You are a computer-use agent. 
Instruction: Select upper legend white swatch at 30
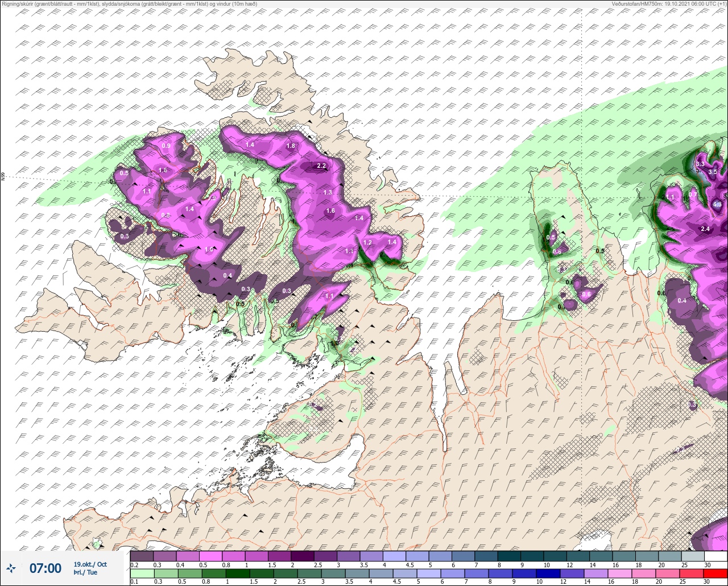point(715,556)
